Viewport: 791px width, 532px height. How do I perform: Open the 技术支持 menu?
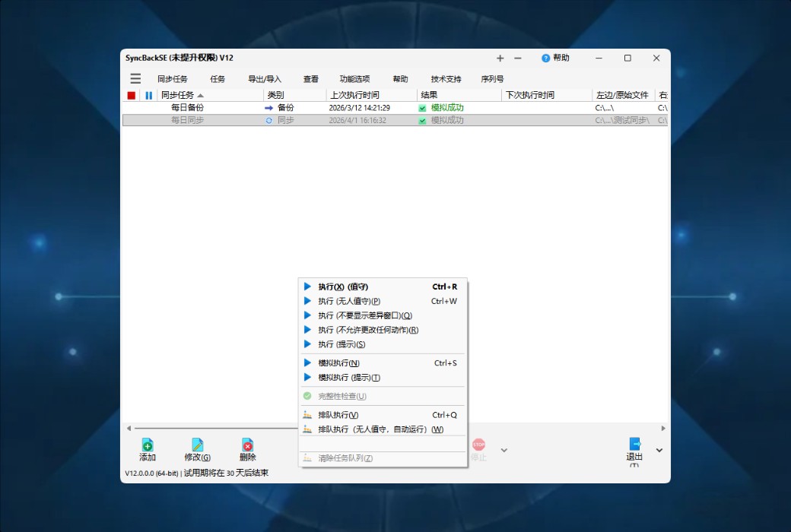point(445,78)
